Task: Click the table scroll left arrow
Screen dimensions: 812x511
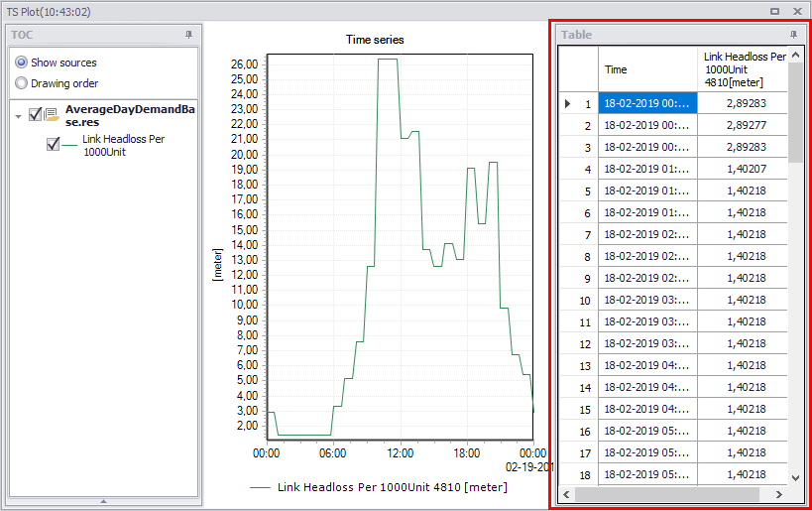Action: click(x=566, y=494)
